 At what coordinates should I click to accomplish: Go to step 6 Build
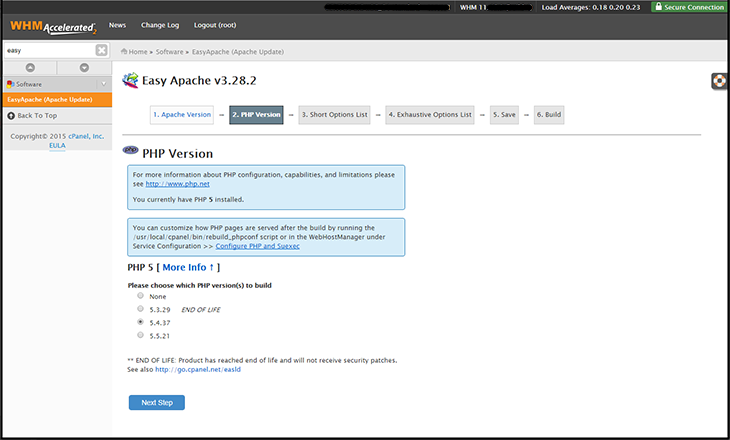(x=549, y=115)
